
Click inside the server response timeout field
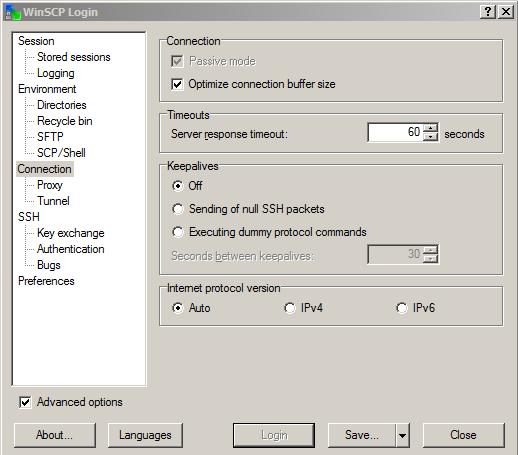[x=395, y=132]
